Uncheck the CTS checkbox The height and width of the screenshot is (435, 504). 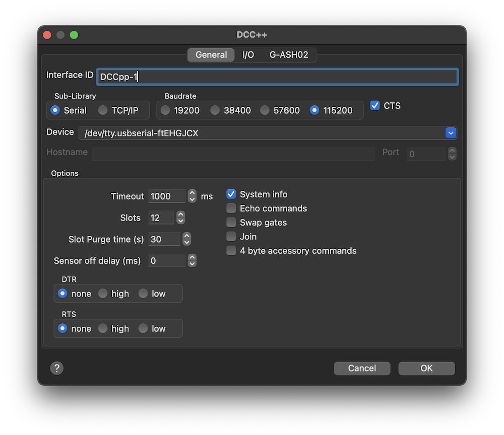(375, 105)
